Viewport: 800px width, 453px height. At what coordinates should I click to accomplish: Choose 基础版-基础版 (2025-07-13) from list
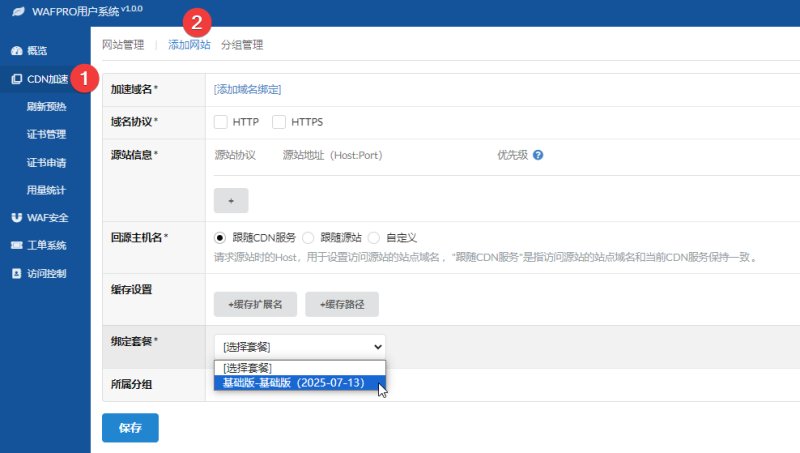click(300, 383)
